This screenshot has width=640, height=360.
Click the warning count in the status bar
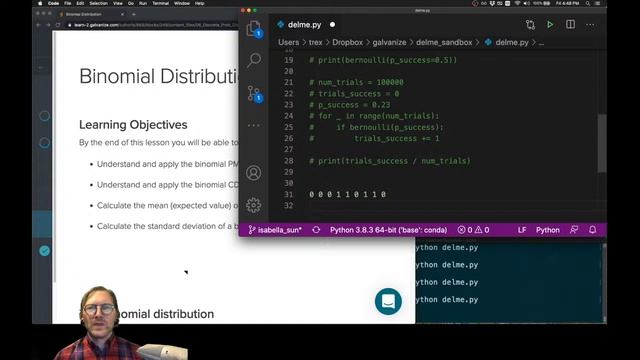pos(482,230)
